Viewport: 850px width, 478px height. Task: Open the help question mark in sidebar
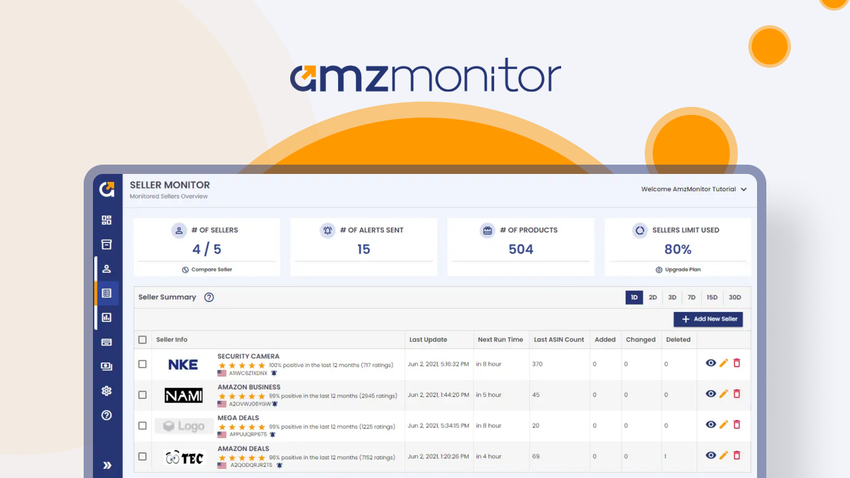[x=107, y=415]
